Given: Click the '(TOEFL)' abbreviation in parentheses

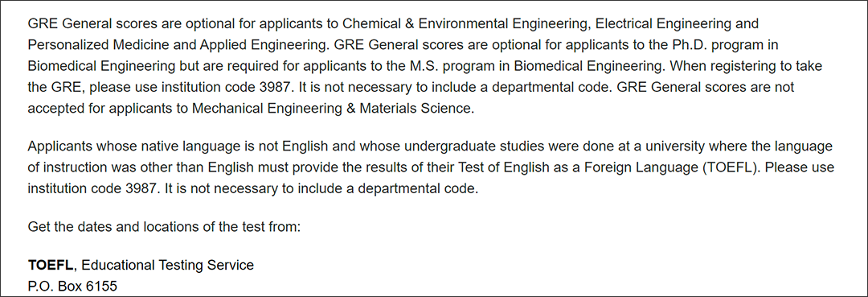Looking at the screenshot, I should (x=728, y=167).
